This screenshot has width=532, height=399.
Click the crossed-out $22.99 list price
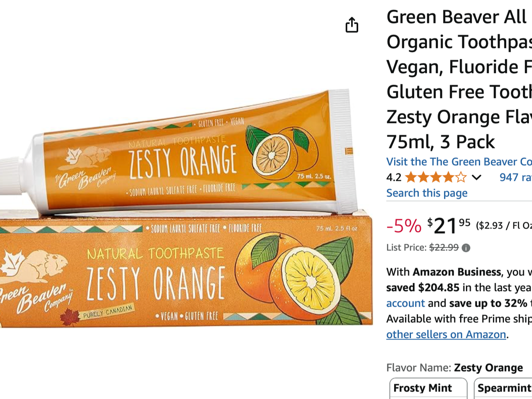[444, 247]
